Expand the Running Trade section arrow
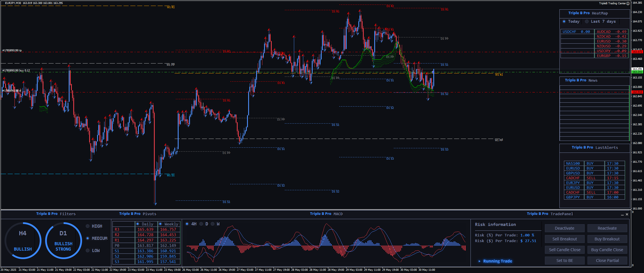644x273 pixels. 480,261
